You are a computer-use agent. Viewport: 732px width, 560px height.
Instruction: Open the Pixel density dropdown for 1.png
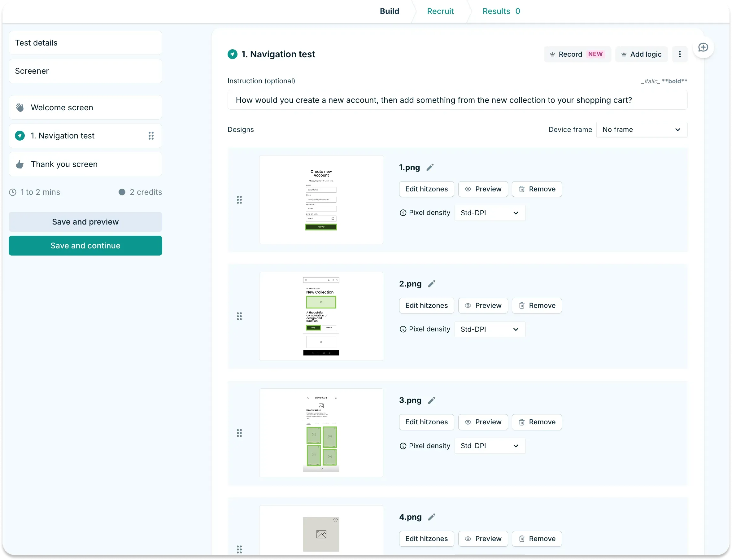[x=490, y=213]
